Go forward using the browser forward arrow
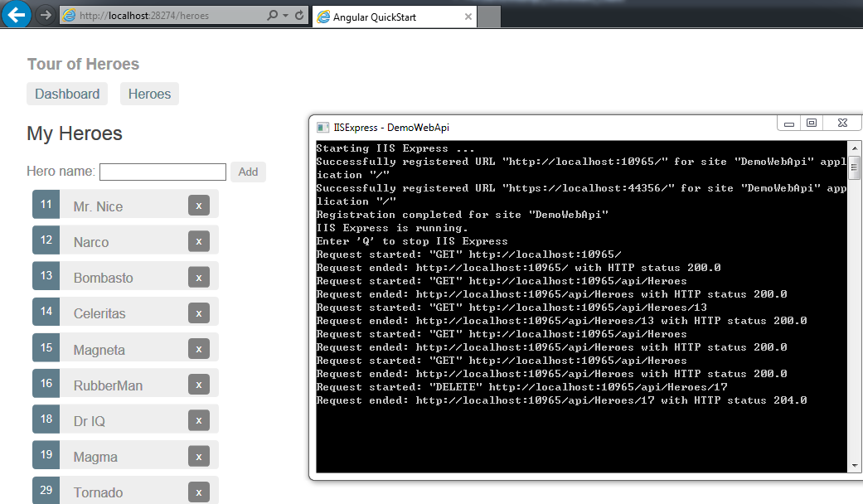The width and height of the screenshot is (863, 504). coord(46,15)
